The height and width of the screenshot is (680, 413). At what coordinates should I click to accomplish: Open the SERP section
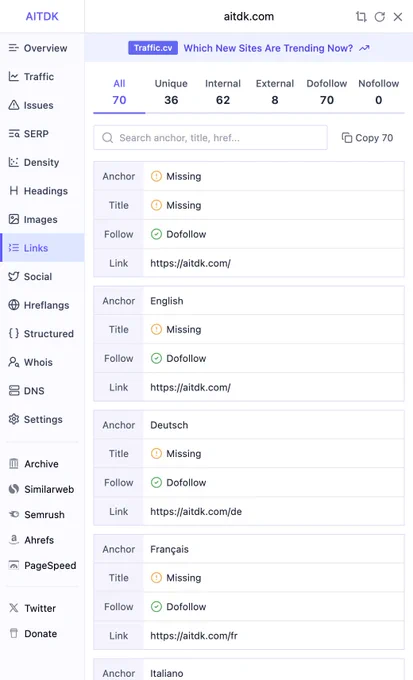(x=42, y=134)
